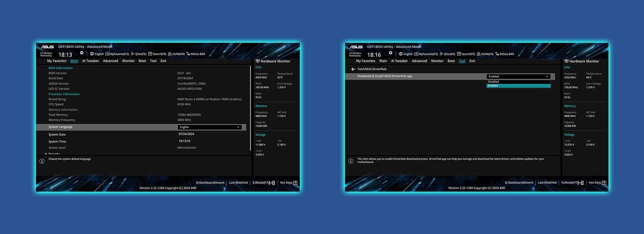Open MyFavorite(F3) in right BIOS window
This screenshot has height=234, width=644.
(x=426, y=54)
